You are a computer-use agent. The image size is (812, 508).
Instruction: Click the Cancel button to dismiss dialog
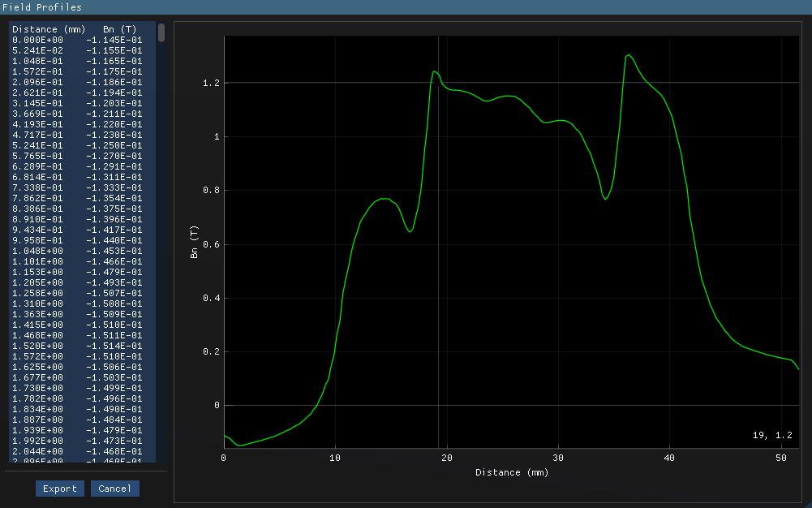pos(114,488)
